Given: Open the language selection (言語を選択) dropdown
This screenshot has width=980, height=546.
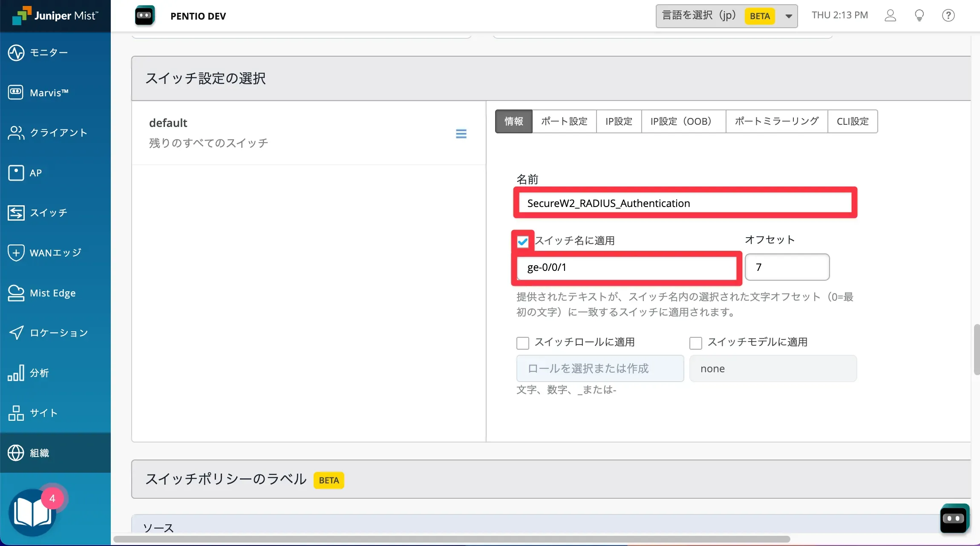Looking at the screenshot, I should [726, 16].
